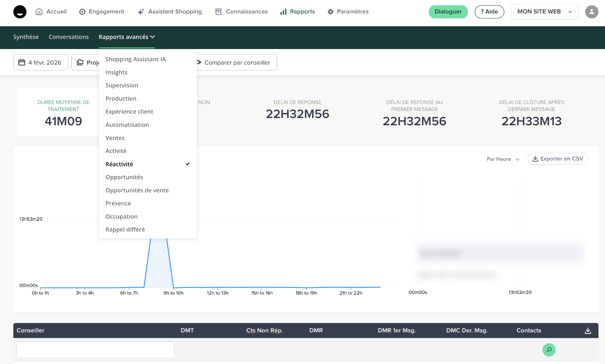Screen dimensions: 605x364
Task: Click the Assistant Shopping sparkle icon
Action: click(x=141, y=12)
